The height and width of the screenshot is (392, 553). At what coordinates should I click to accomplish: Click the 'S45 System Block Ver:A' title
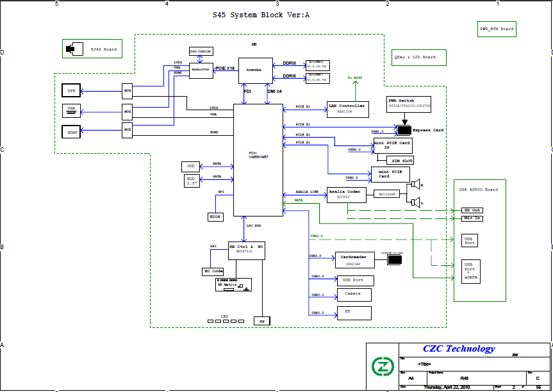261,15
